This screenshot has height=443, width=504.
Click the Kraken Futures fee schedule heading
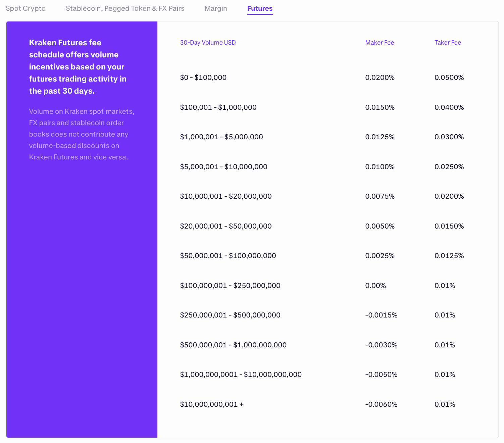pos(78,66)
